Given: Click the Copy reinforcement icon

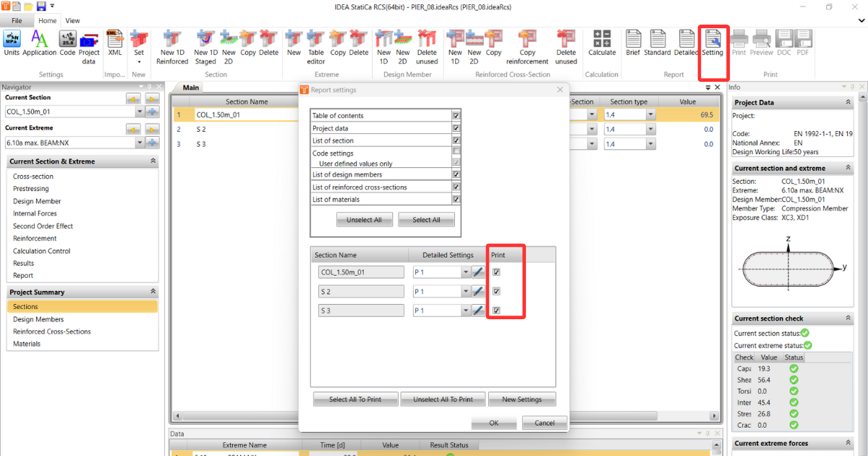Looking at the screenshot, I should pos(527,43).
